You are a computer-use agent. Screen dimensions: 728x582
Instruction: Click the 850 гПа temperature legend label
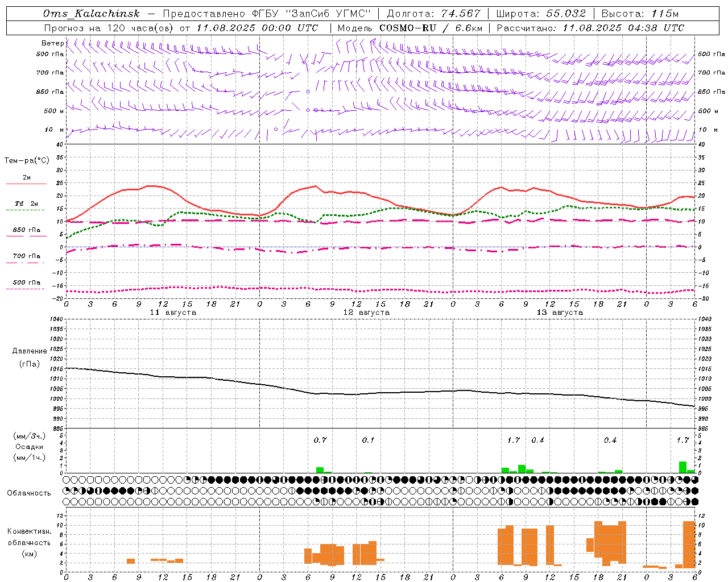(27, 230)
